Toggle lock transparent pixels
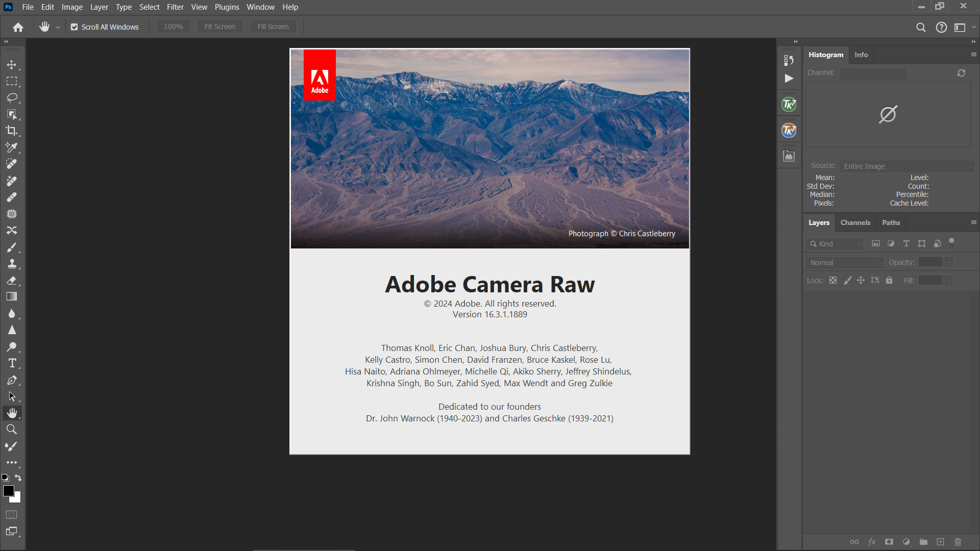This screenshot has height=551, width=980. pyautogui.click(x=833, y=280)
